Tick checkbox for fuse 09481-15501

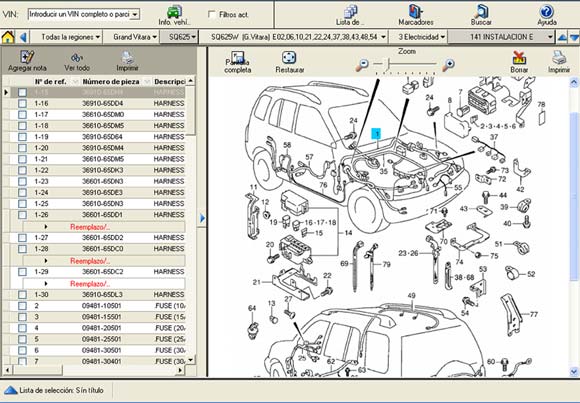point(23,317)
